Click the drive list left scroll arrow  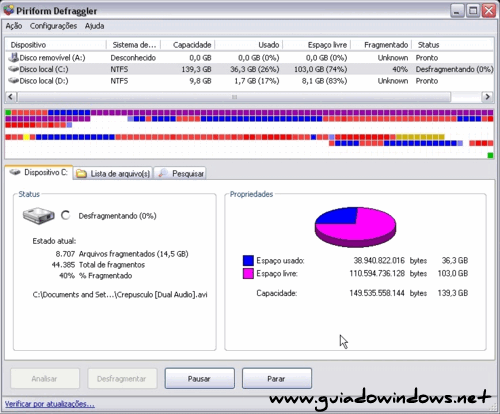point(11,97)
